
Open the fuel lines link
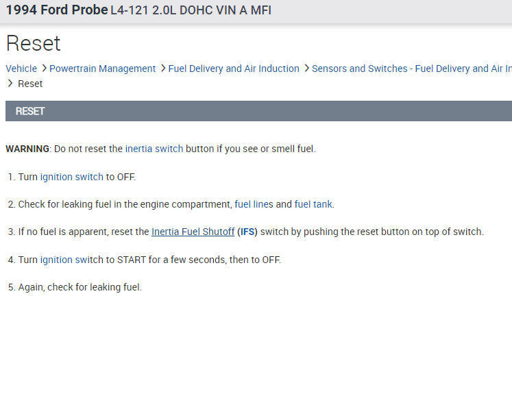(254, 204)
